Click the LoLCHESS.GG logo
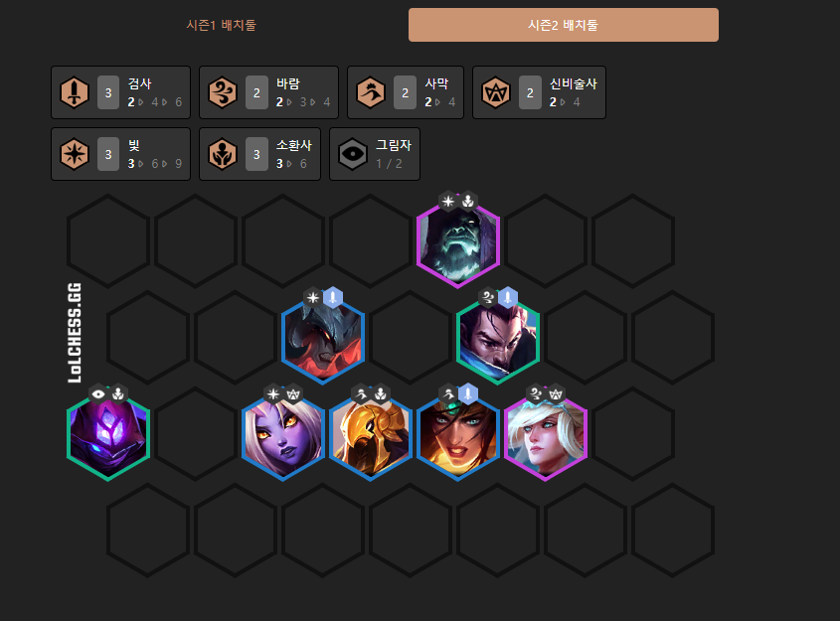The image size is (840, 621). click(x=75, y=333)
